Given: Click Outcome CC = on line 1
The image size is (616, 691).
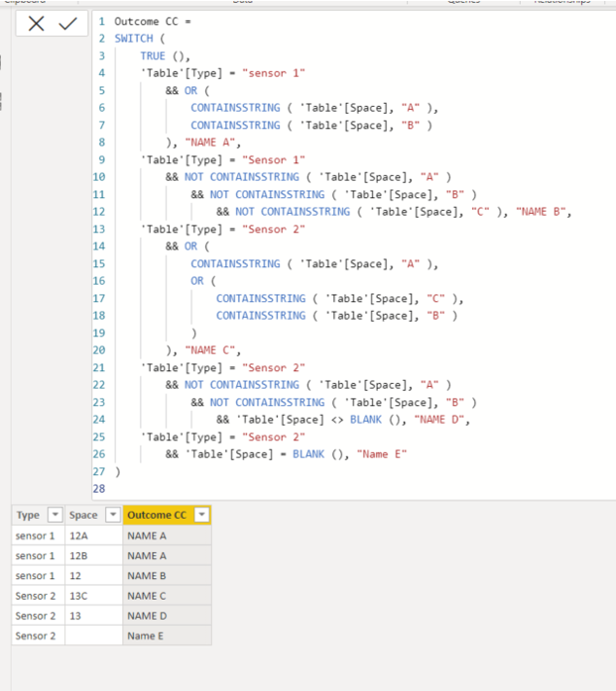Looking at the screenshot, I should tap(153, 21).
